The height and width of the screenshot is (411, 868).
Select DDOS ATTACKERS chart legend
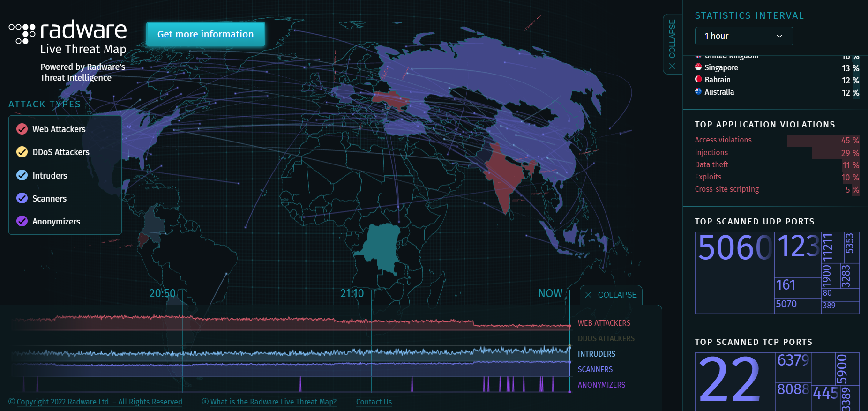pos(606,338)
